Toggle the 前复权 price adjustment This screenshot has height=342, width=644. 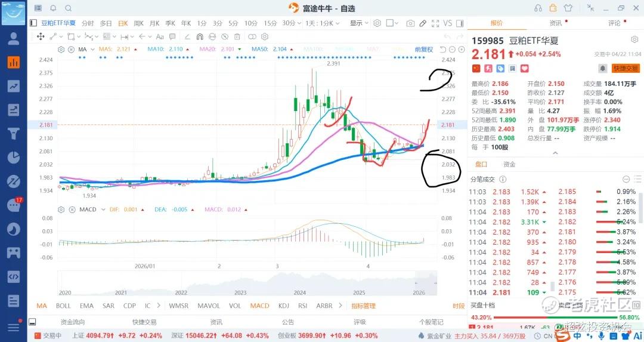[x=424, y=50]
